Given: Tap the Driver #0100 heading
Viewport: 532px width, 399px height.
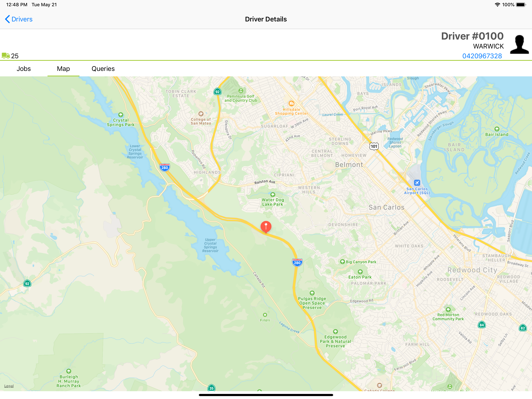Looking at the screenshot, I should point(472,36).
